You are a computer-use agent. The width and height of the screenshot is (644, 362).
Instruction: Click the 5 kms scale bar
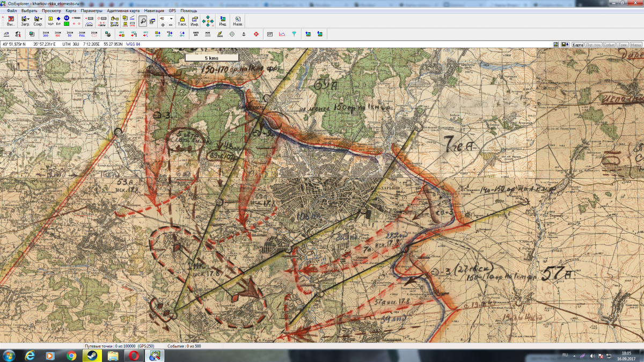click(x=211, y=57)
